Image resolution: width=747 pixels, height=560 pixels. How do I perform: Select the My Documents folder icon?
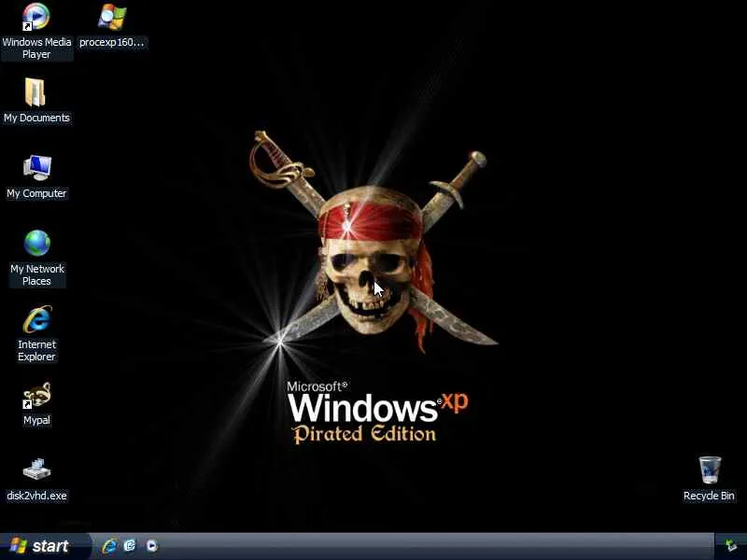point(36,92)
